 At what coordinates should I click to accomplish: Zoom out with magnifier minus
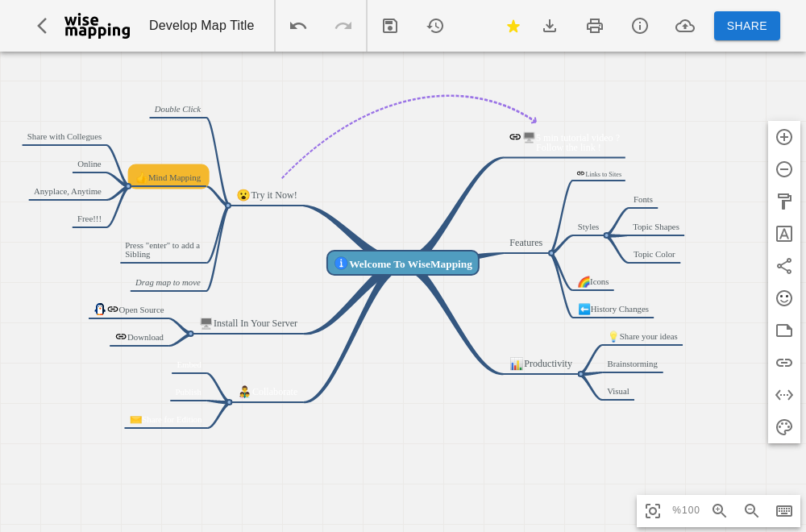[751, 510]
